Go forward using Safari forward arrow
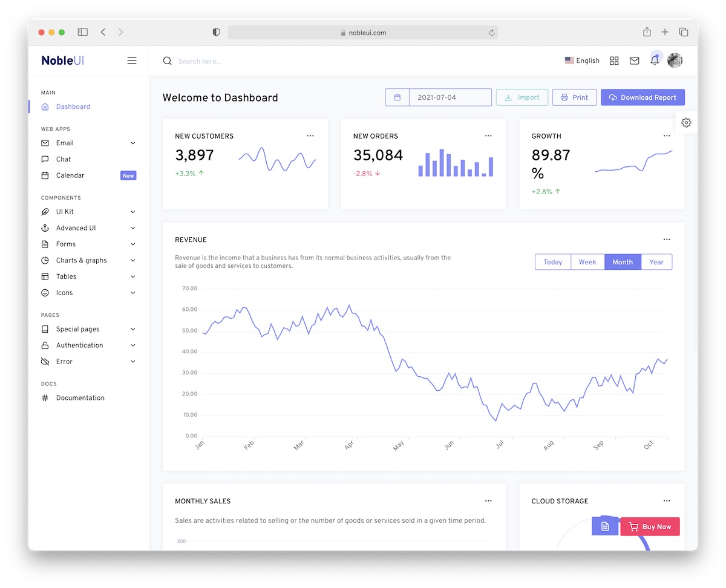 pyautogui.click(x=120, y=32)
